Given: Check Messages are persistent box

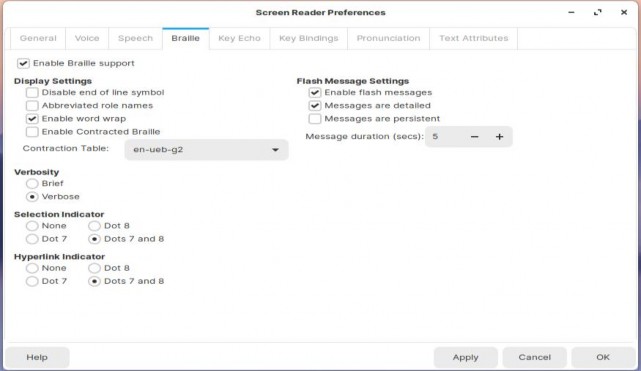Looking at the screenshot, I should [x=314, y=119].
